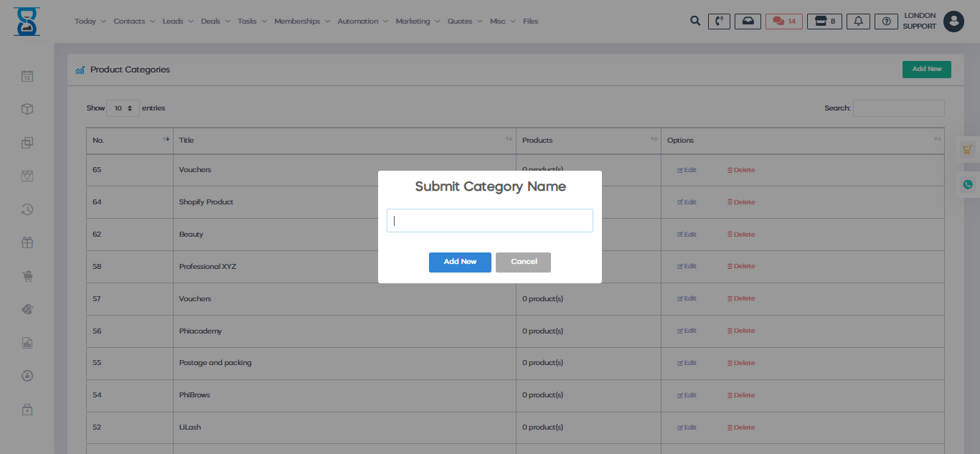The width and height of the screenshot is (980, 454).
Task: Cancel the Submit Category Name dialog
Action: 523,262
